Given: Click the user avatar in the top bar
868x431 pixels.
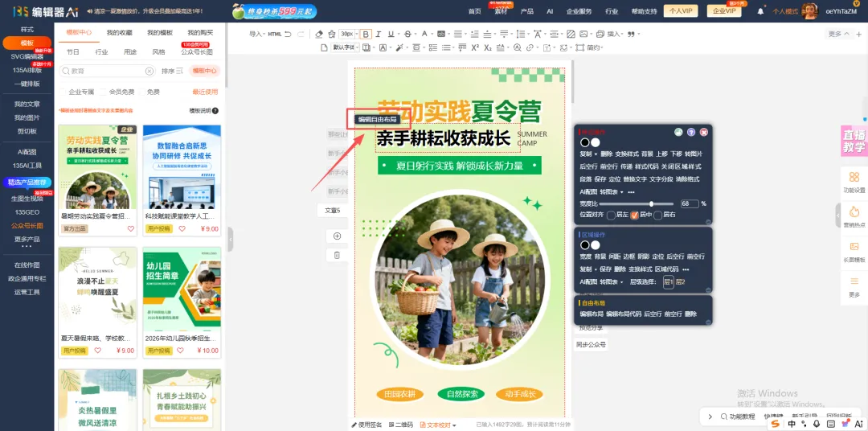Looking at the screenshot, I should (x=809, y=11).
